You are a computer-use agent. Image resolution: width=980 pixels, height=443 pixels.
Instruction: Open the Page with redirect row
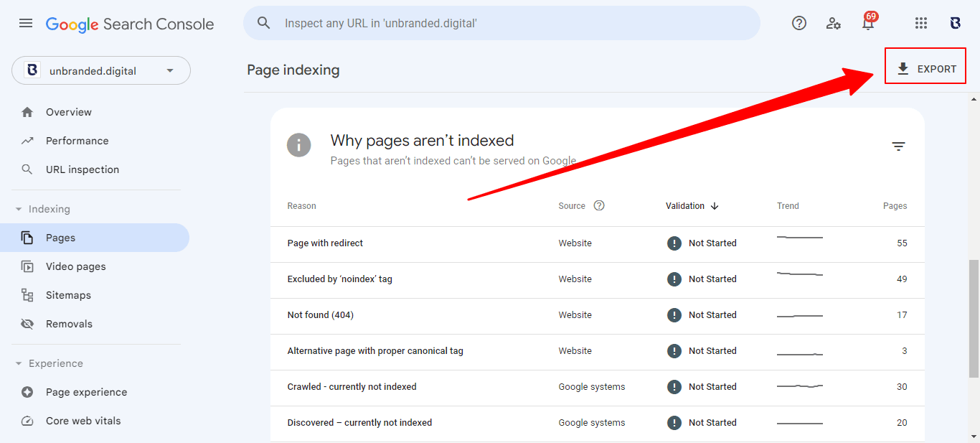(597, 244)
